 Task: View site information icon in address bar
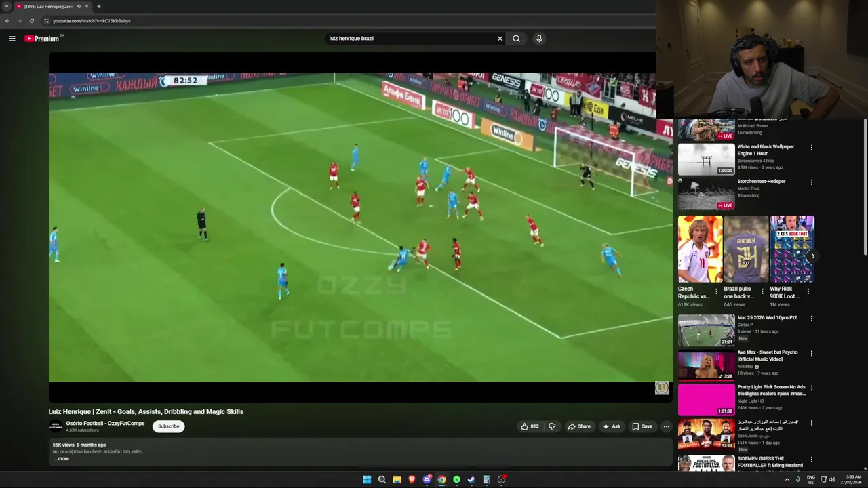pyautogui.click(x=46, y=21)
